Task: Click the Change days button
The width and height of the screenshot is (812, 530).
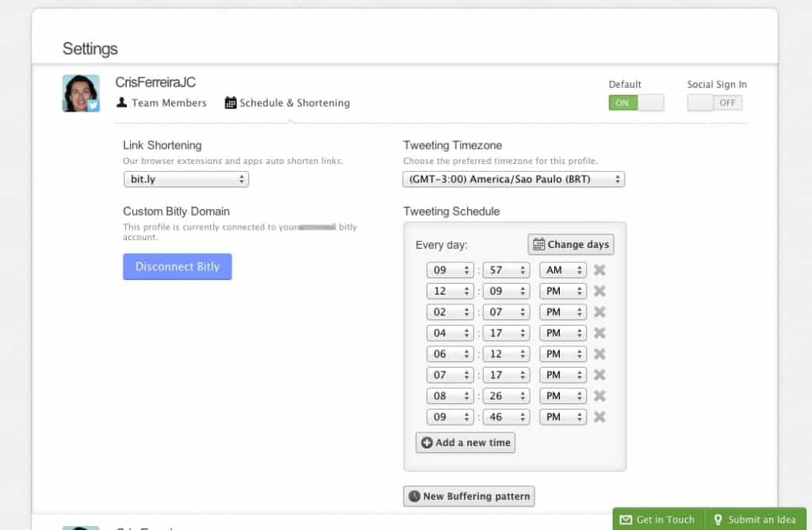Action: [x=571, y=244]
